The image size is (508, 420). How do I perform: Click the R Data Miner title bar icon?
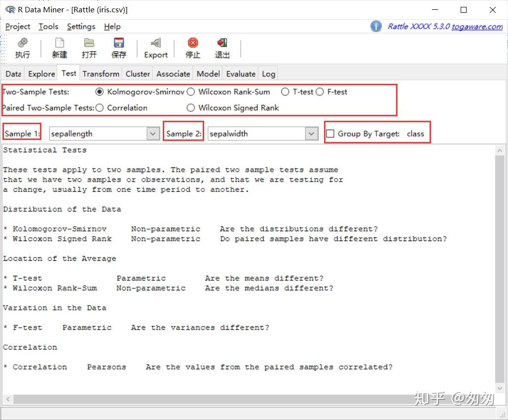click(x=10, y=10)
